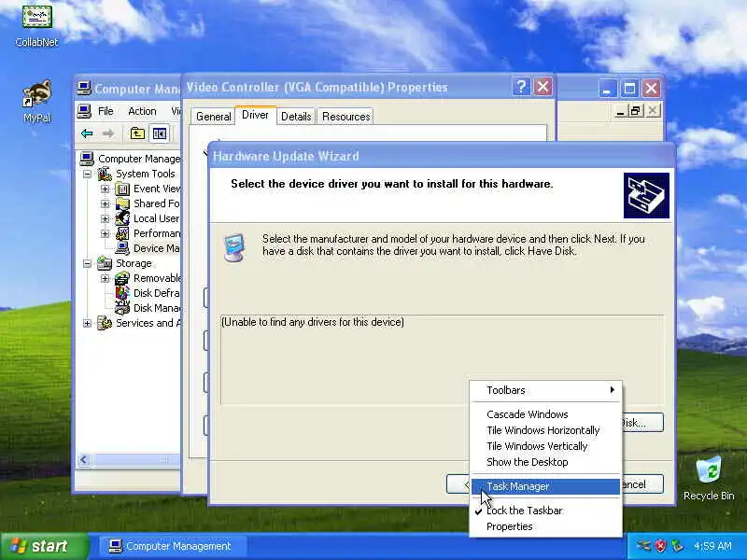
Task: Click the Event Viewer tree icon
Action: (x=122, y=189)
